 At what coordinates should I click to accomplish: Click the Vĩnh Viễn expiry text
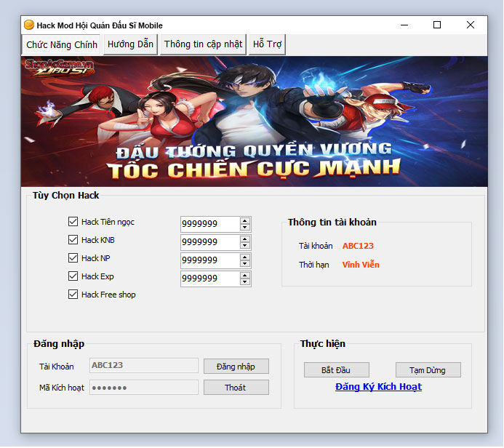pos(361,265)
